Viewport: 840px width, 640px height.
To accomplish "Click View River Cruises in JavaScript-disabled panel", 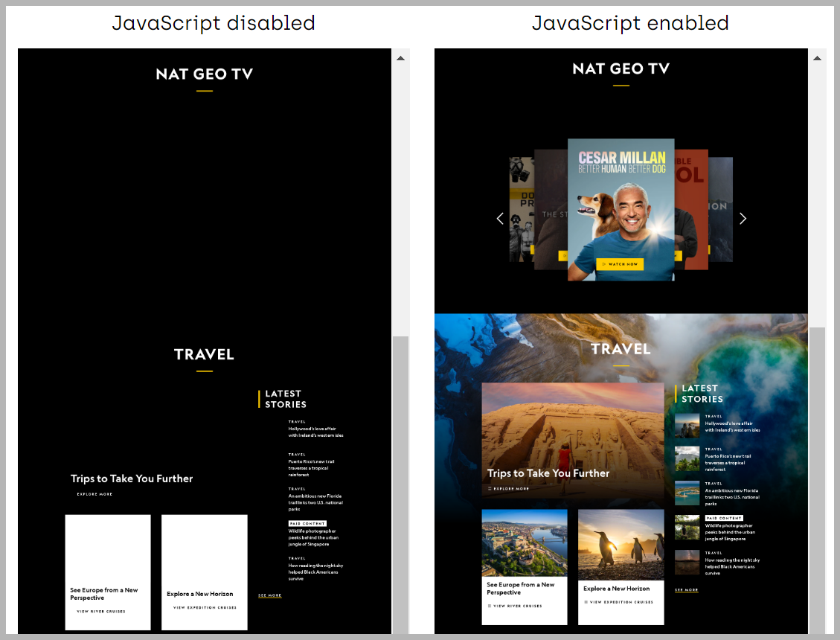I will click(x=101, y=612).
